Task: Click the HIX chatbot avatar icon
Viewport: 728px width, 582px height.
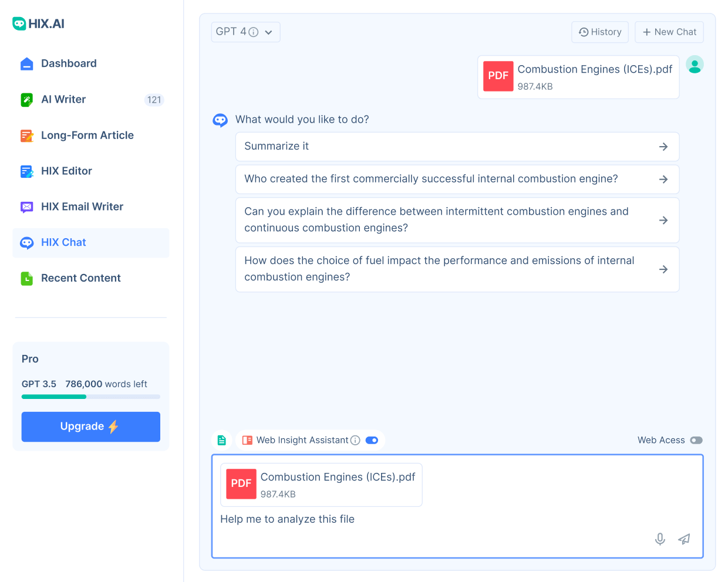Action: (x=220, y=120)
